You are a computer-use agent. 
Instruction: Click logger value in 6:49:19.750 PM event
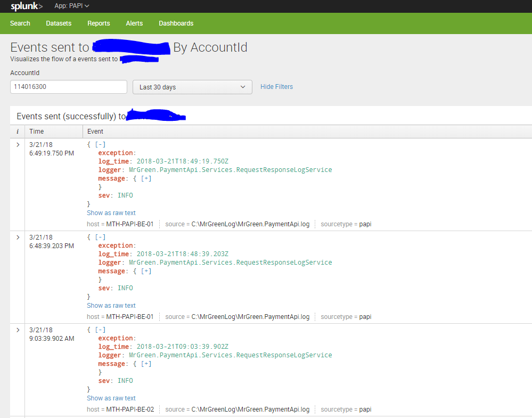coord(231,170)
